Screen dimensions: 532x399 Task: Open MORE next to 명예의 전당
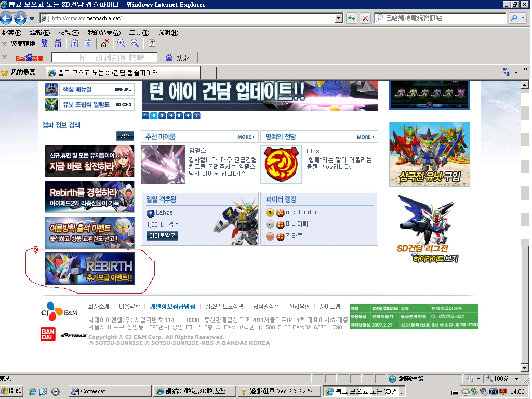click(365, 137)
